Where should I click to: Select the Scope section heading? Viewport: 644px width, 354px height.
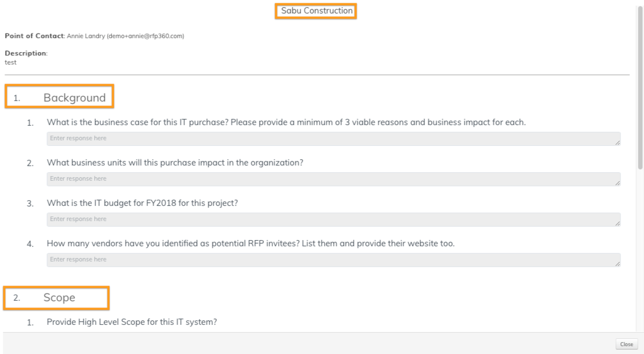[x=59, y=298]
